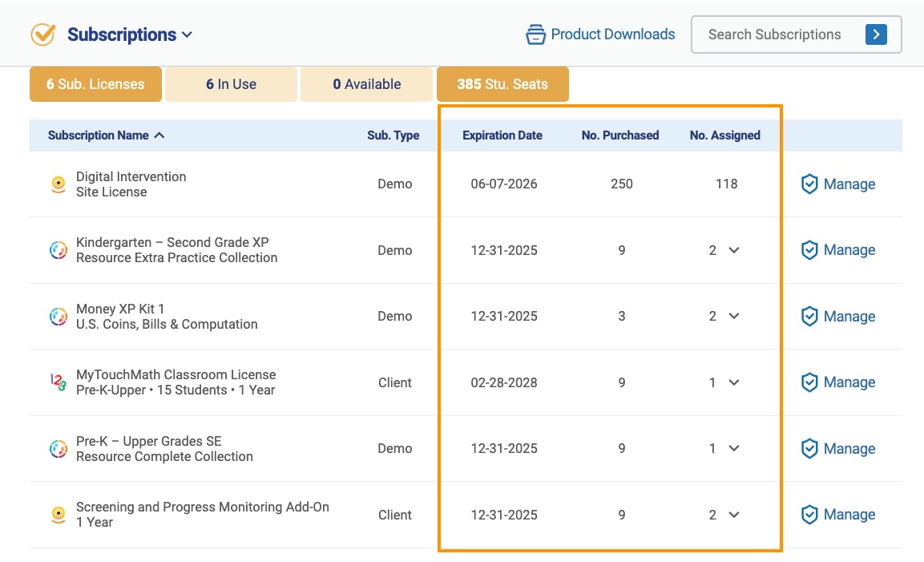This screenshot has width=924, height=562.
Task: Click the shield icon for Digital Intervention
Action: tap(809, 184)
